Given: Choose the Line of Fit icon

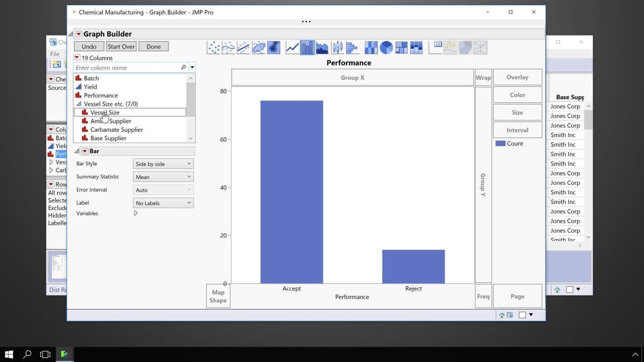Looking at the screenshot, I should point(244,47).
